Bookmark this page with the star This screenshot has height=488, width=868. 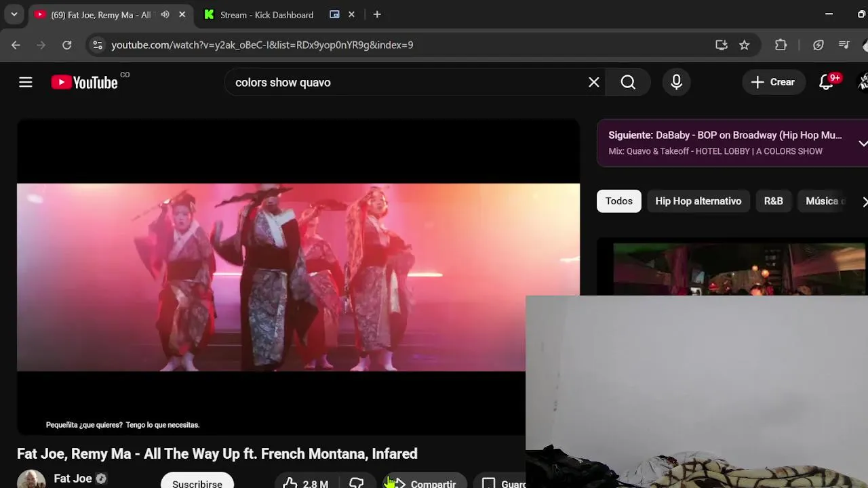[x=745, y=45]
